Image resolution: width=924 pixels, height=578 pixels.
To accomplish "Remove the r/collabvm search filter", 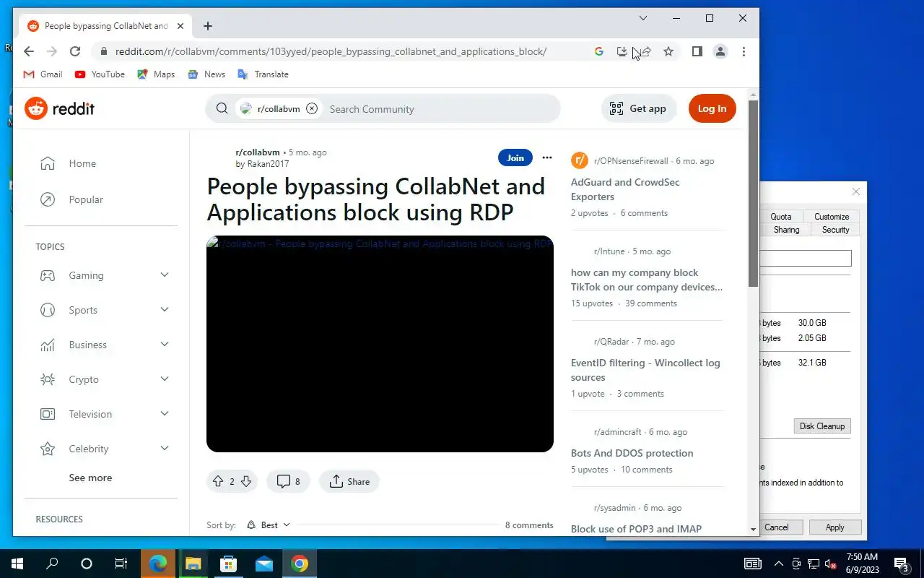I will (312, 108).
